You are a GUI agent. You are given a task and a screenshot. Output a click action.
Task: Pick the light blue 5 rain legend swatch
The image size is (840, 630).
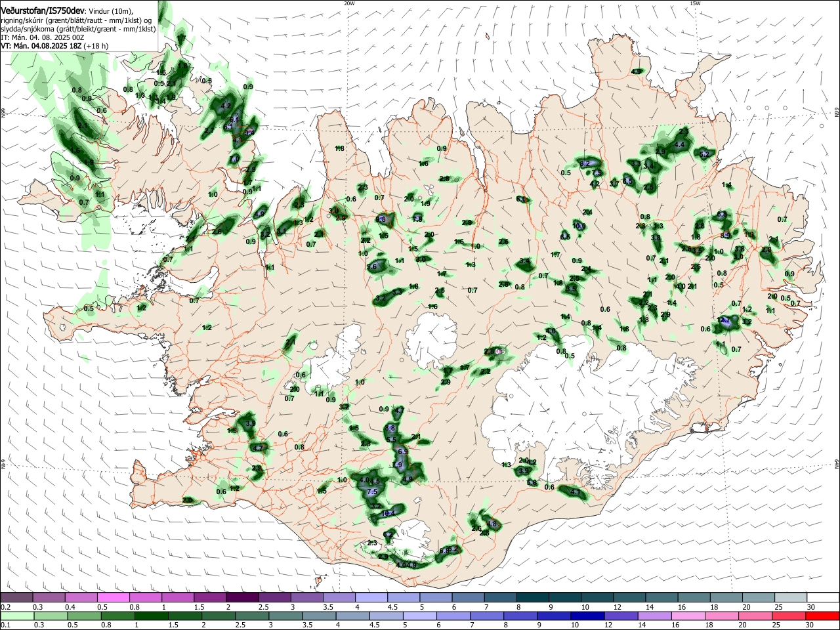point(419,616)
